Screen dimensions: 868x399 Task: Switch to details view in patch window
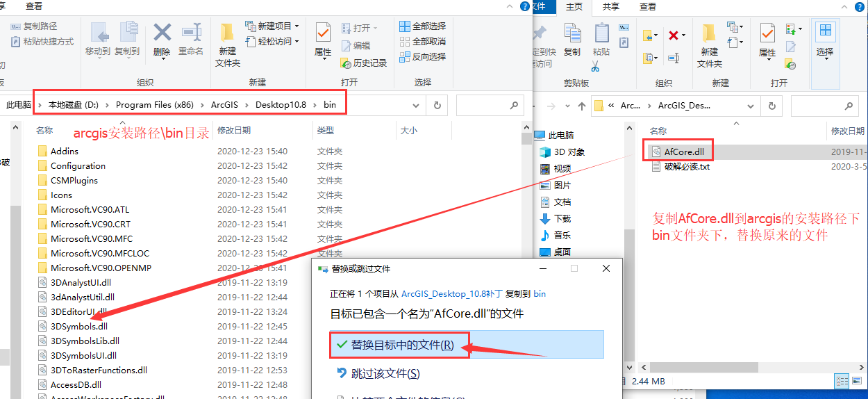coord(841,381)
